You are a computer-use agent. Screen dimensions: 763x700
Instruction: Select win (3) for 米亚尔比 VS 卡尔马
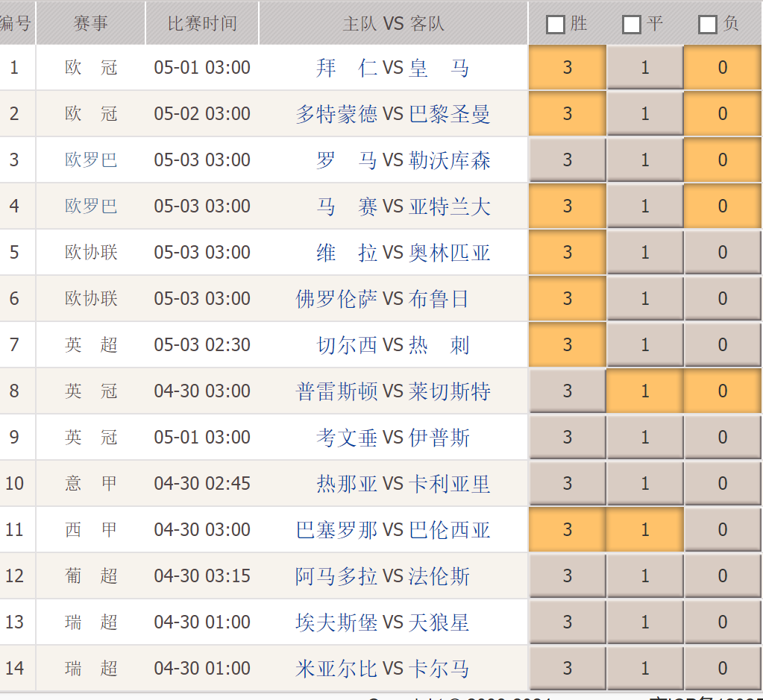point(568,669)
